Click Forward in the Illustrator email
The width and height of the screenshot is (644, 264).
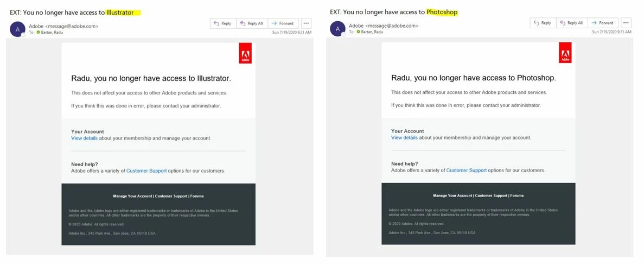point(283,23)
